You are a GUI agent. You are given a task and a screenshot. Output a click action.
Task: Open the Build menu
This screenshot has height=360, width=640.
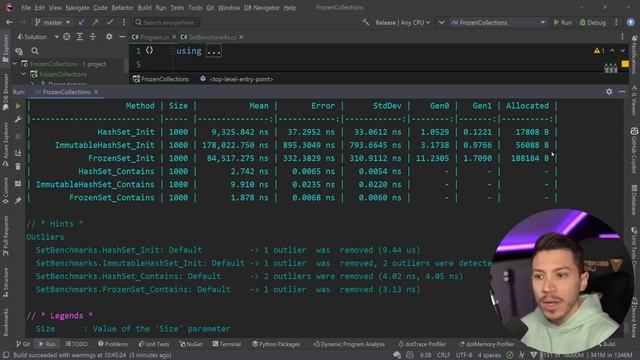point(144,8)
